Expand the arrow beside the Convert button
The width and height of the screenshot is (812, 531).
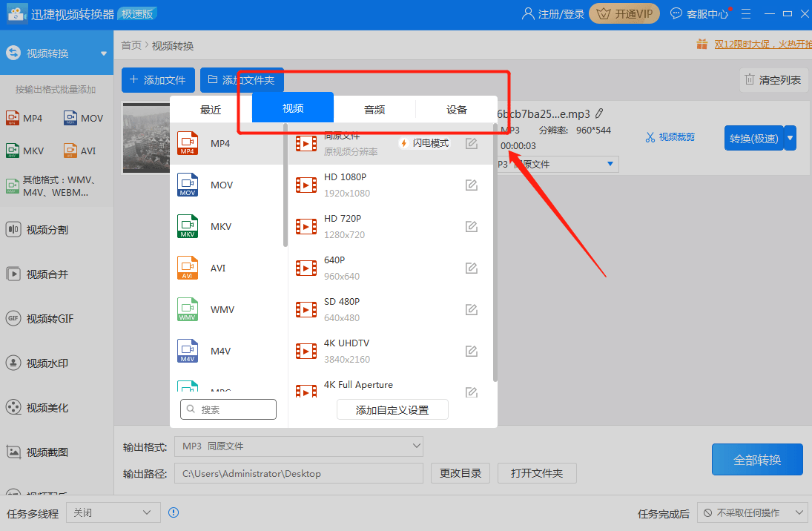click(790, 139)
